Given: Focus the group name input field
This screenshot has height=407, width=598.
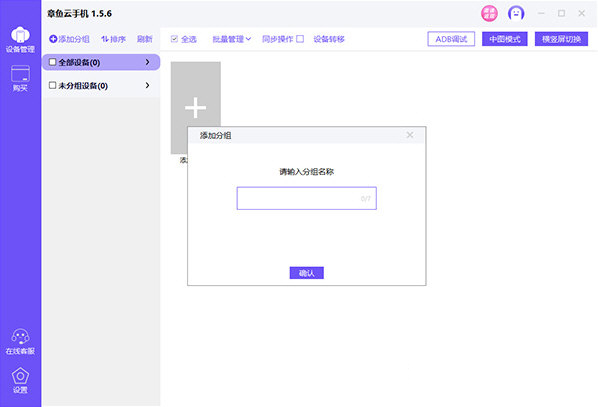Looking at the screenshot, I should (x=307, y=198).
